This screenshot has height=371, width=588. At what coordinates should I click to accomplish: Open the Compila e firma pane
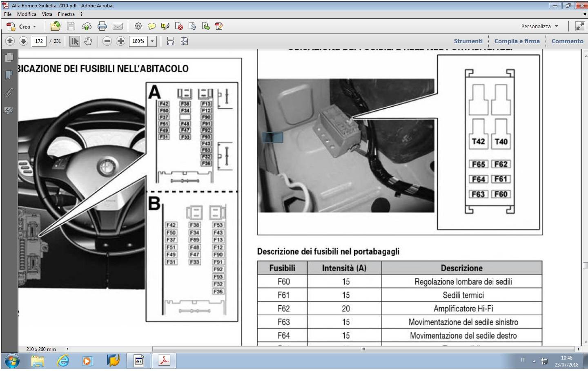[517, 41]
